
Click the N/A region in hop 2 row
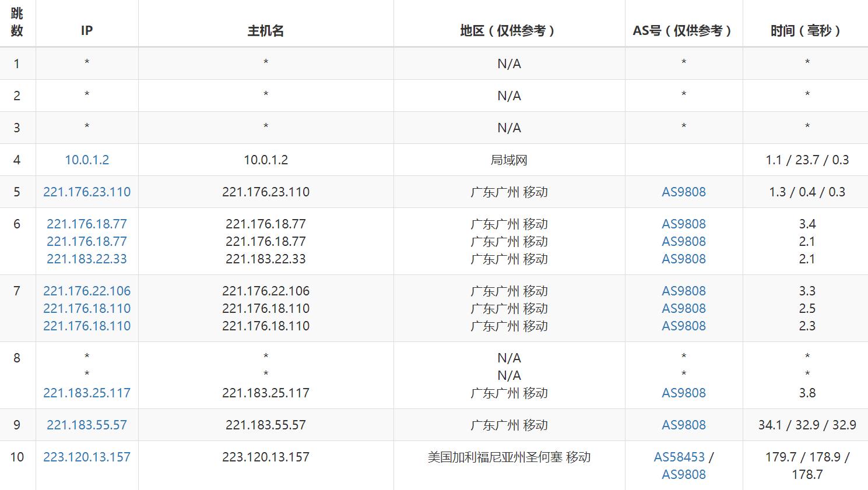click(509, 96)
